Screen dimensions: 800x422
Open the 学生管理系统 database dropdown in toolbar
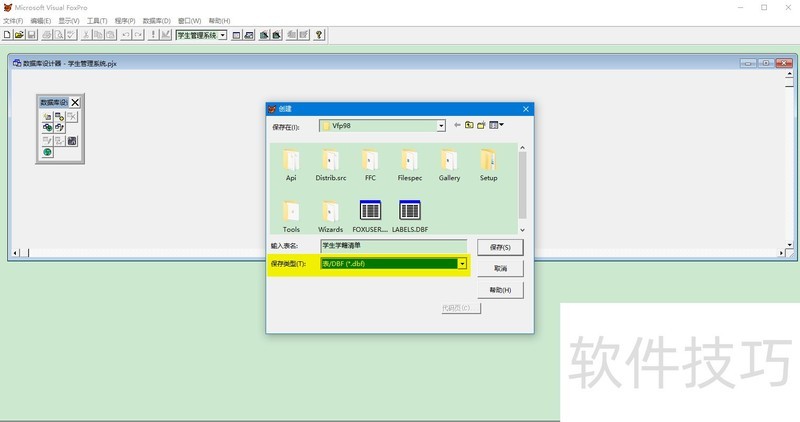click(x=222, y=35)
